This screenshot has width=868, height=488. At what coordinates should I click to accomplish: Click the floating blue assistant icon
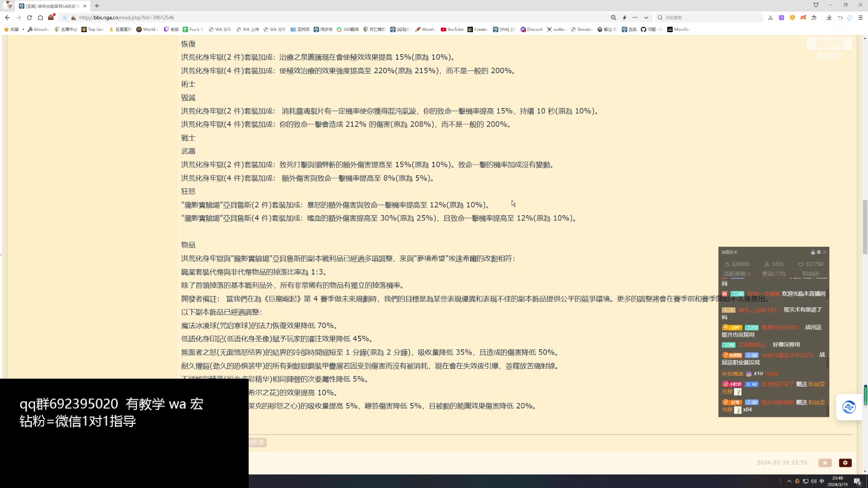pyautogui.click(x=849, y=407)
